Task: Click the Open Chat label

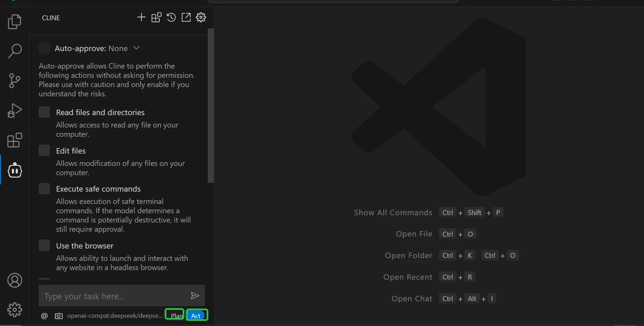Action: 412,299
